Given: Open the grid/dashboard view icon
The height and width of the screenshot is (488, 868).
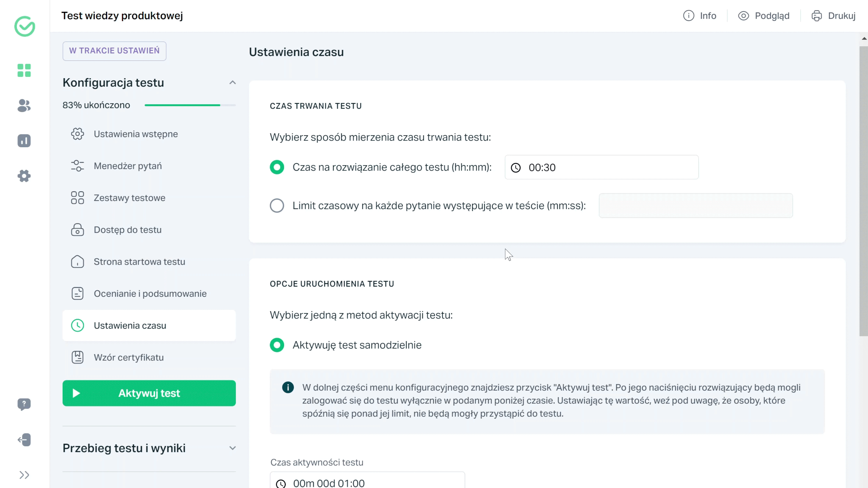Looking at the screenshot, I should (24, 70).
